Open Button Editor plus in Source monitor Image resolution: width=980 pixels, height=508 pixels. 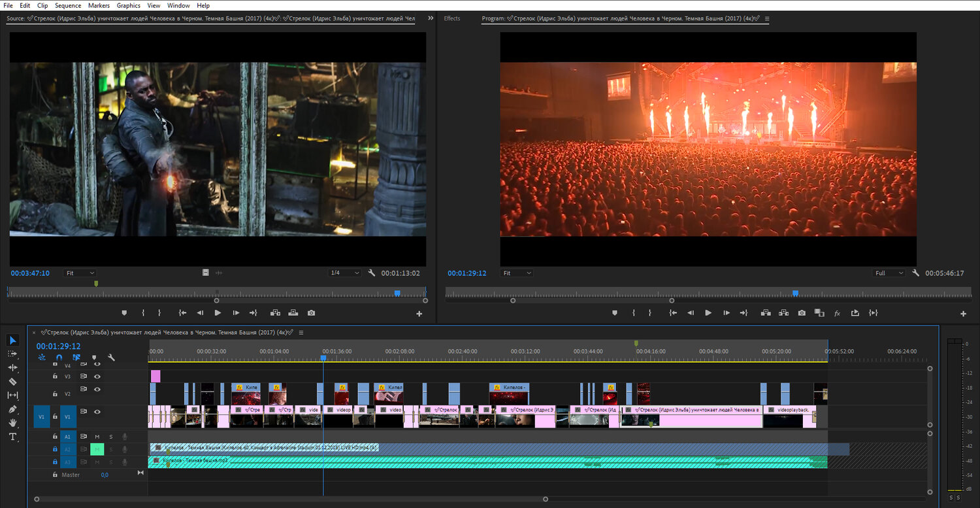[x=419, y=314]
